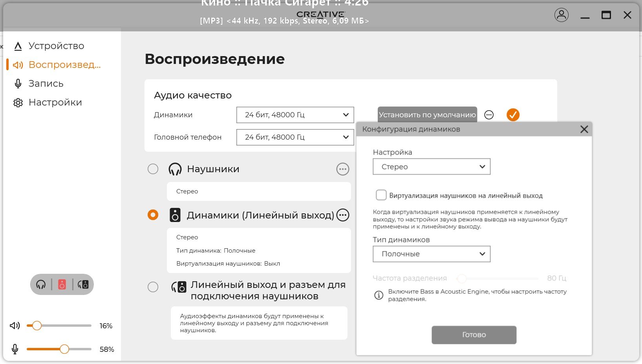Close the Creative app window
Viewport: 642px width, 364px height.
point(627,15)
